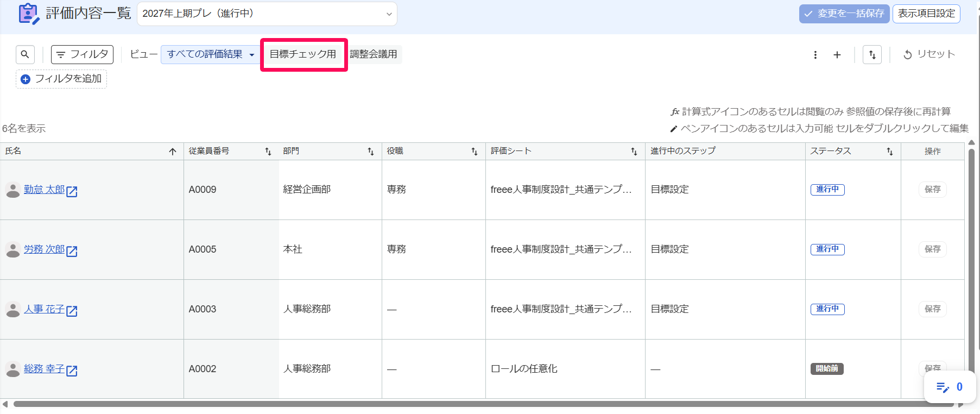Click the 評価内容一覧 clipboard icon
The height and width of the screenshot is (414, 980).
28,14
